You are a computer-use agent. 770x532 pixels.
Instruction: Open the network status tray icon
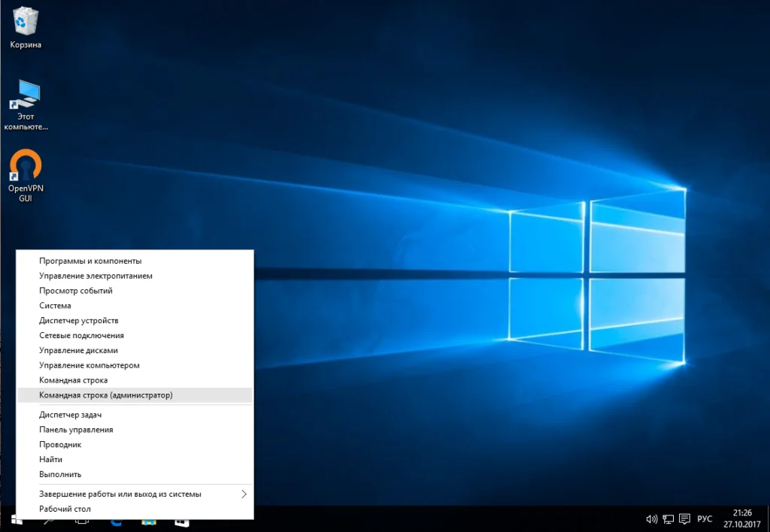coord(668,518)
